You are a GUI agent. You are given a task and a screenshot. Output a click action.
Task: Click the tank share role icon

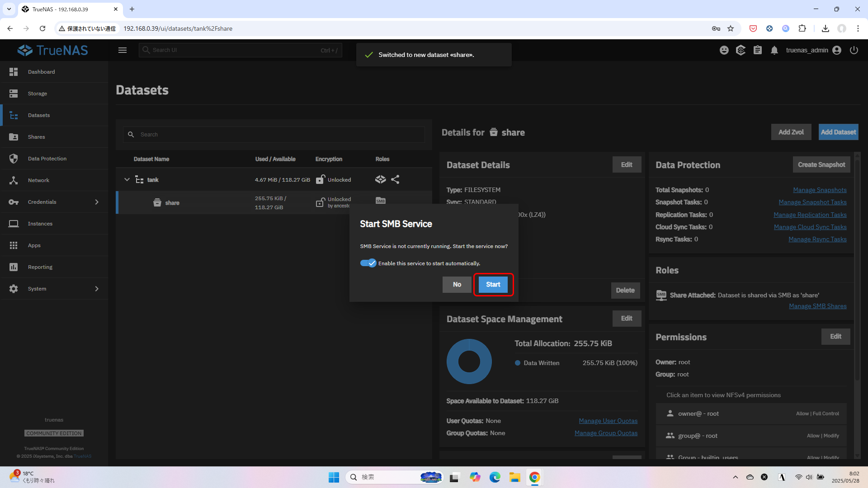click(x=395, y=180)
